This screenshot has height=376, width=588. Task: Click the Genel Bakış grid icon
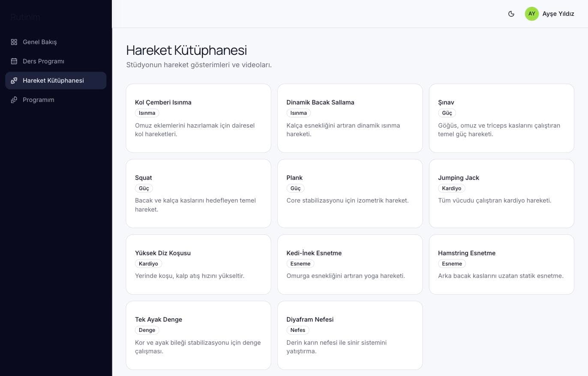pyautogui.click(x=14, y=42)
